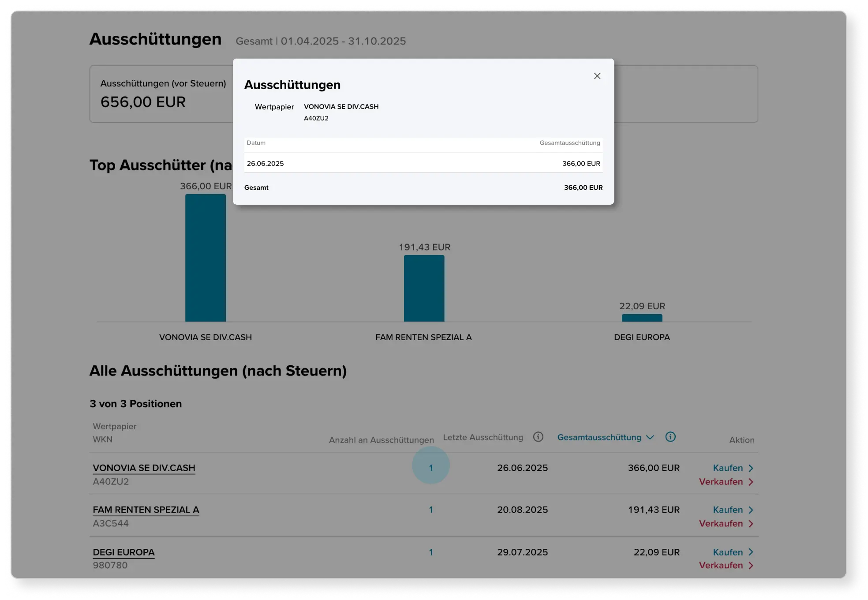The height and width of the screenshot is (600, 868).
Task: Select the 26.06.2025 row in the dialog
Action: 423,163
